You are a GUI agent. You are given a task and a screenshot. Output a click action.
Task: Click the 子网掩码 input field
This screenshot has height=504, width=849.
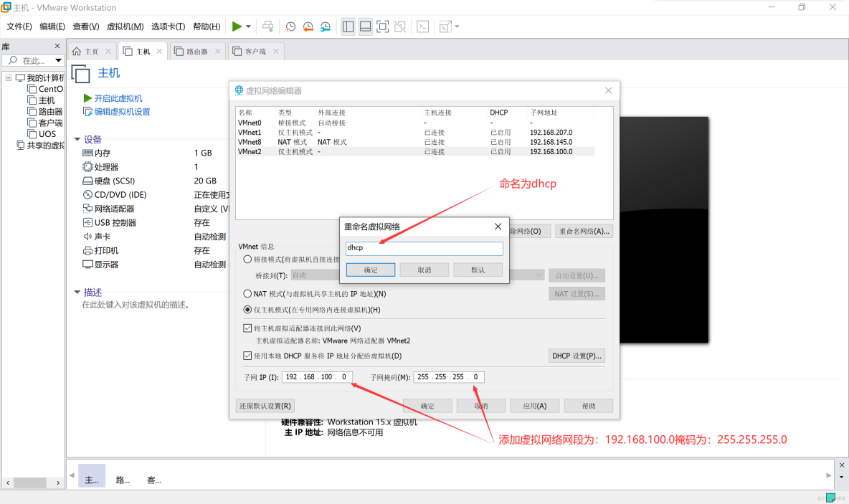click(448, 377)
